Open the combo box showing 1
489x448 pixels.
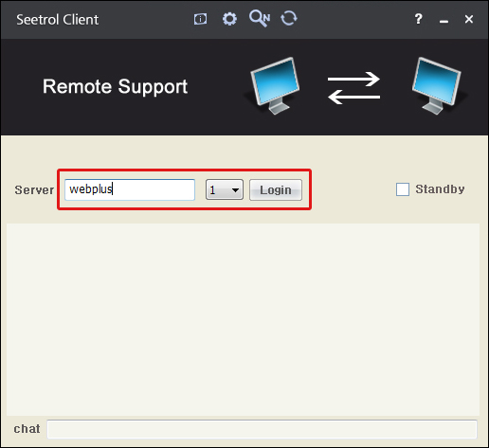coord(225,189)
